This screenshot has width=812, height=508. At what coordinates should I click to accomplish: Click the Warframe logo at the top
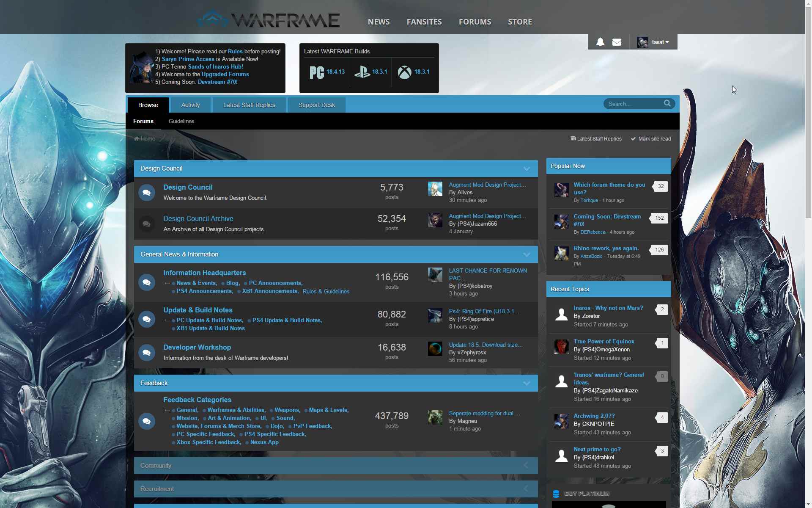pyautogui.click(x=268, y=19)
